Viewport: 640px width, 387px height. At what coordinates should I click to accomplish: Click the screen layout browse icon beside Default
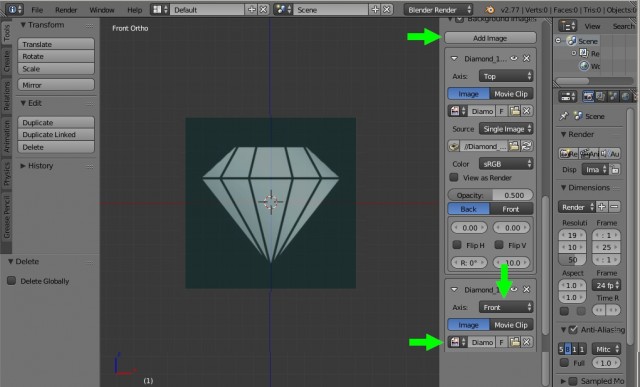160,9
